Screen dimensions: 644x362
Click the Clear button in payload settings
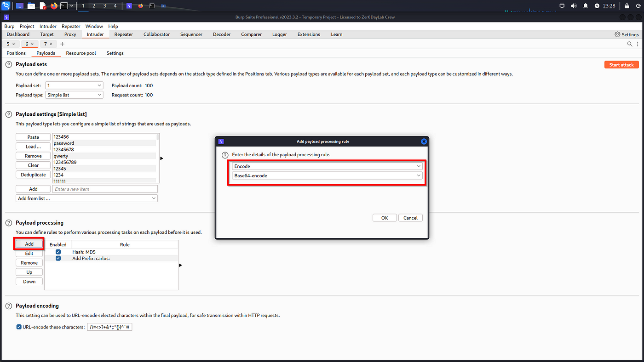33,165
